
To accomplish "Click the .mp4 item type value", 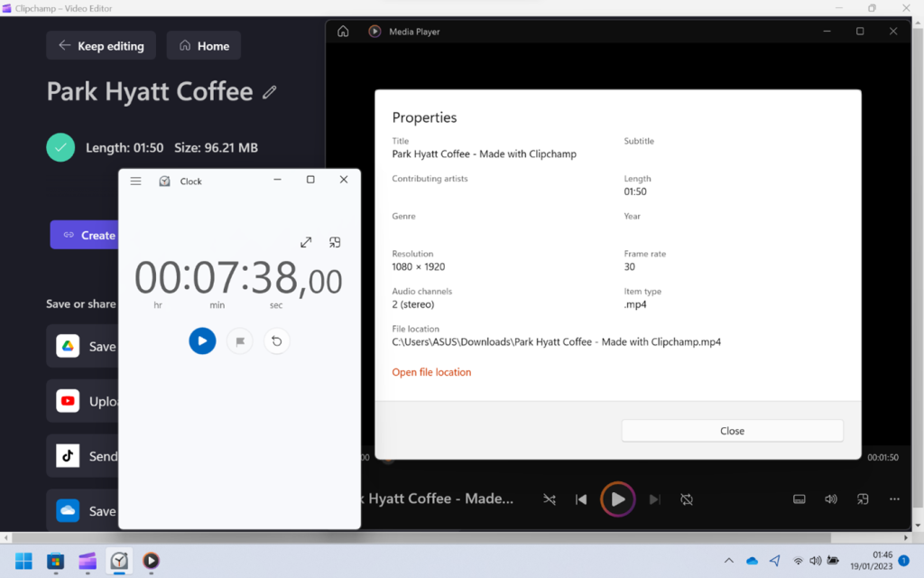I will point(635,304).
